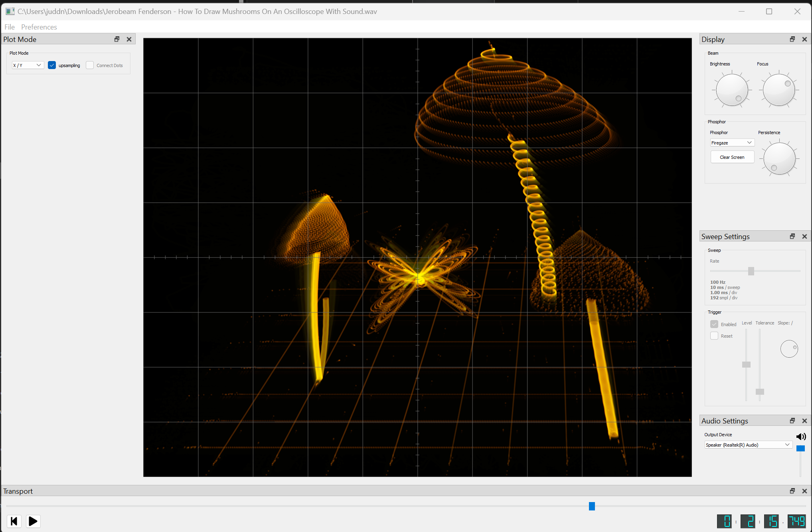Click the skip-to-start button
This screenshot has height=532, width=812.
pyautogui.click(x=14, y=521)
